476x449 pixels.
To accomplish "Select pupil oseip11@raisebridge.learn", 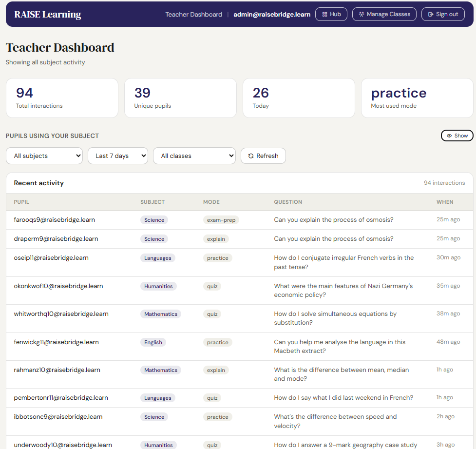I will click(51, 258).
